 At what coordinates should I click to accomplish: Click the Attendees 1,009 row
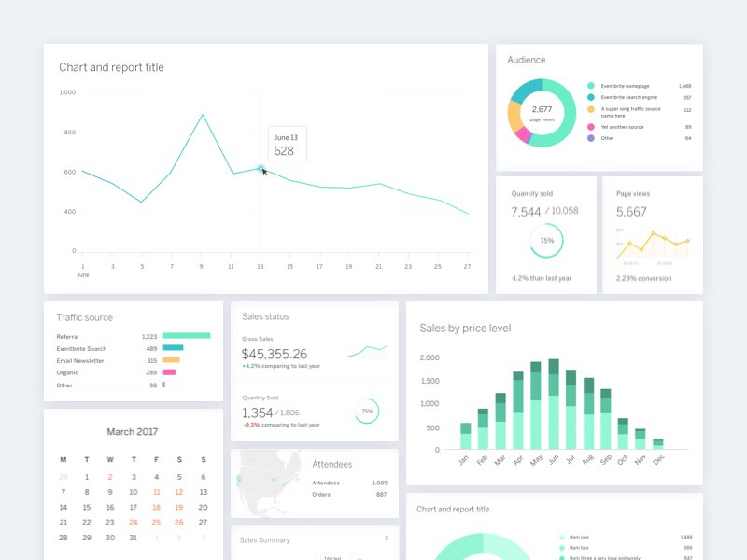tap(349, 483)
